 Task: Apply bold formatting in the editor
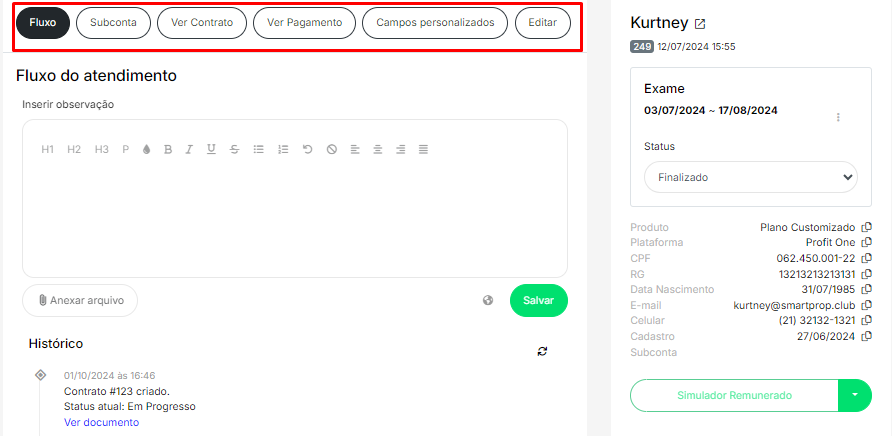[x=168, y=149]
